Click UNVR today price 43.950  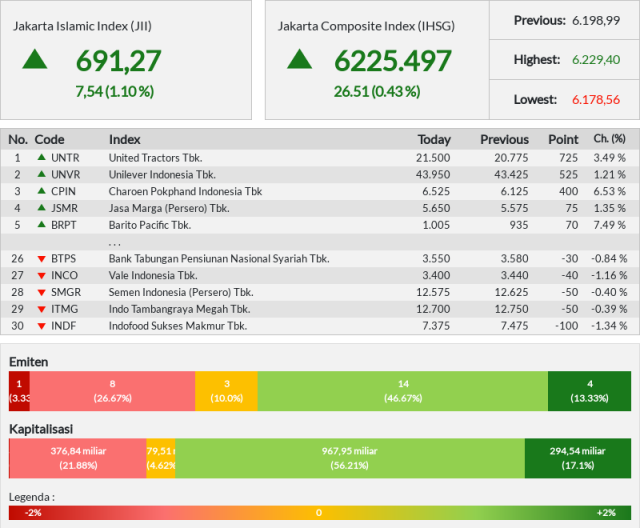click(x=433, y=174)
